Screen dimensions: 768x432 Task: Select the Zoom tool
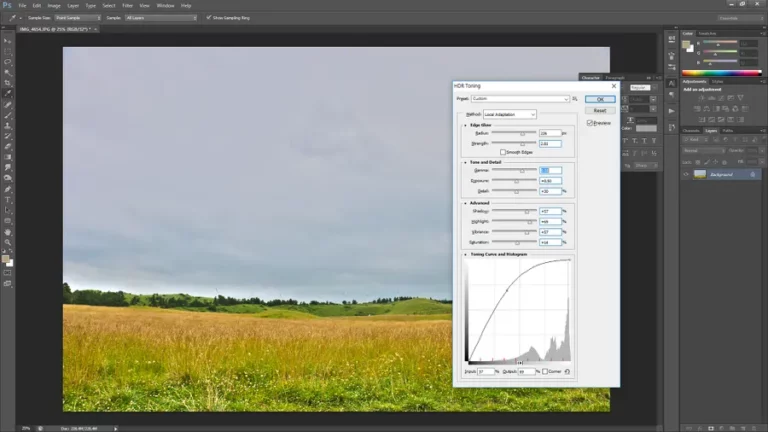click(x=8, y=242)
